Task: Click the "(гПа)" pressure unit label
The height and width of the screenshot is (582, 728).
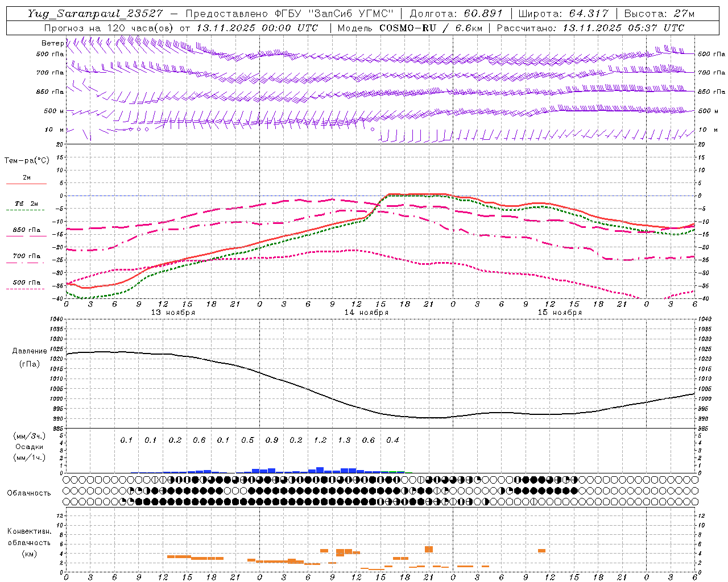Action: point(30,364)
